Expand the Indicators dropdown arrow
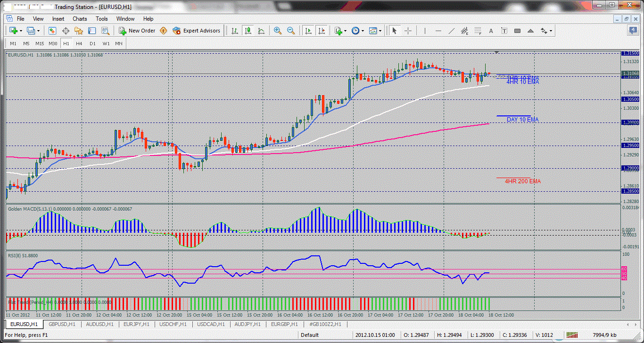Image resolution: width=644 pixels, height=343 pixels. tap(346, 31)
